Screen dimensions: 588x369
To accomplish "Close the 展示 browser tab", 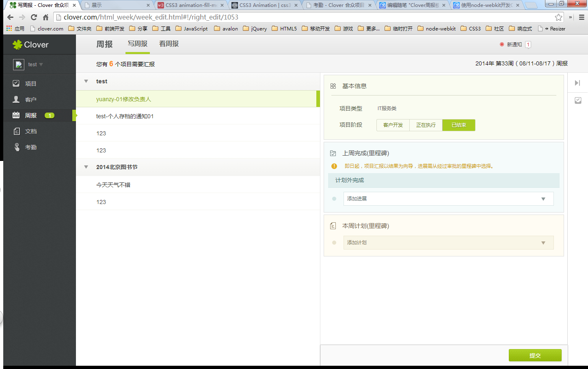I will pos(148,5).
